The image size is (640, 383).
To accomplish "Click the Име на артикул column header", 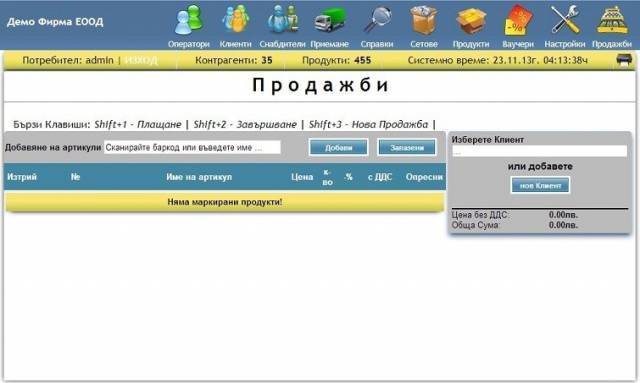I will 199,177.
